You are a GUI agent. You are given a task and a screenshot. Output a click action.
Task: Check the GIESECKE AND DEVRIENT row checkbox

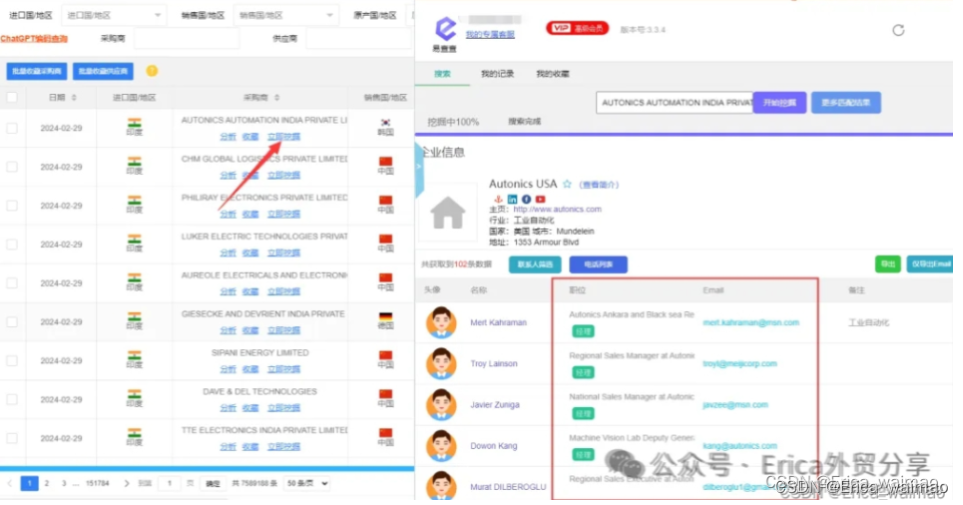coord(12,321)
